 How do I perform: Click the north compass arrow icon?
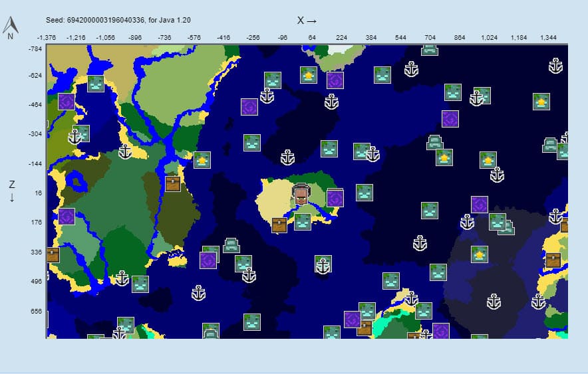[x=11, y=28]
